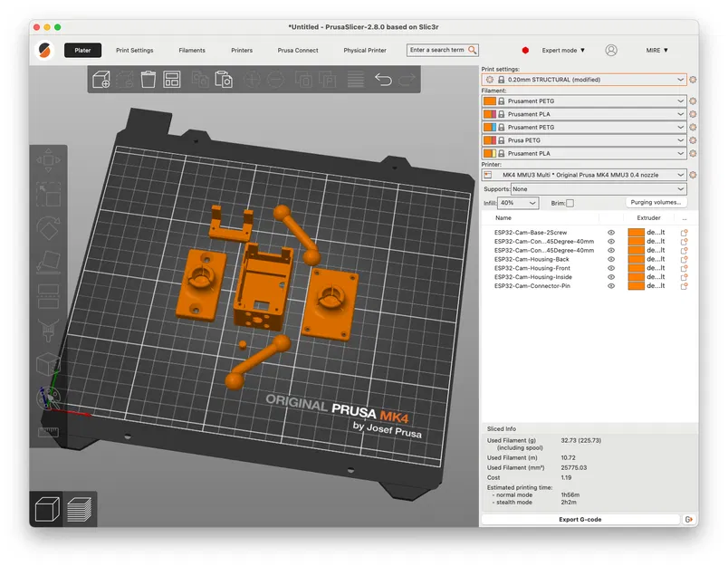Click extruder color swatch for ESP32-Cam-Base-2Screw
This screenshot has height=566, width=728.
[636, 233]
